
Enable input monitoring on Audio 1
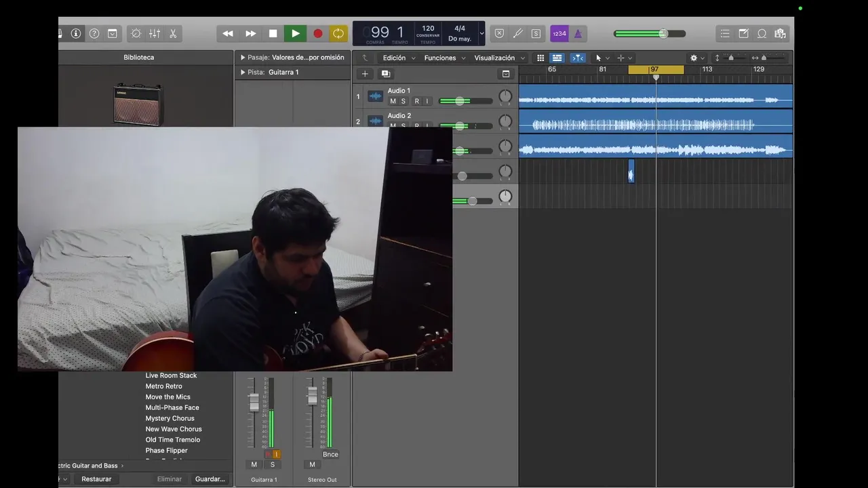pyautogui.click(x=427, y=101)
